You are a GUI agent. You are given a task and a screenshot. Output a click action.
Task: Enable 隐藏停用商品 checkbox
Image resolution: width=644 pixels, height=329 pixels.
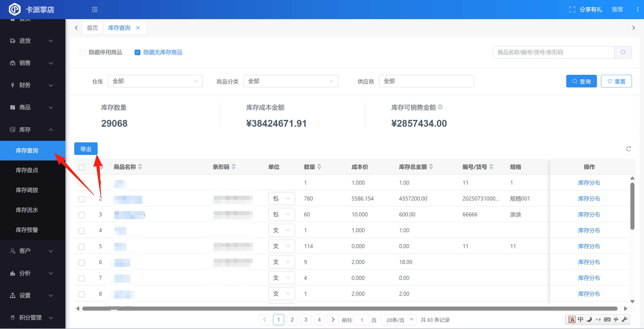pyautogui.click(x=83, y=52)
